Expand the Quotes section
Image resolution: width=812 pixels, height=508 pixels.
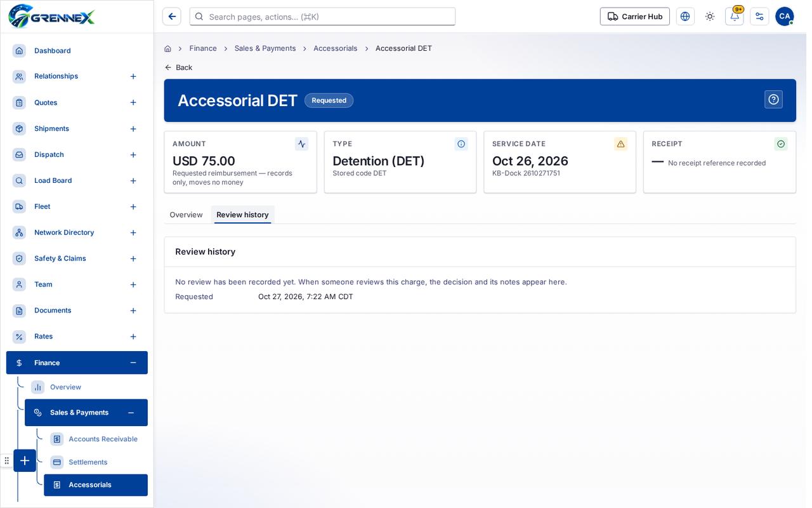(133, 102)
